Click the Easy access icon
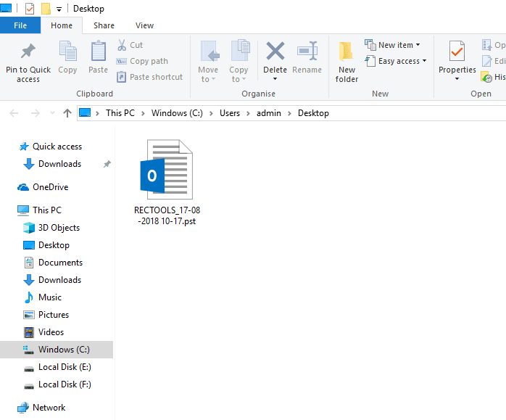Viewport: 506px width, 420px height. click(370, 61)
